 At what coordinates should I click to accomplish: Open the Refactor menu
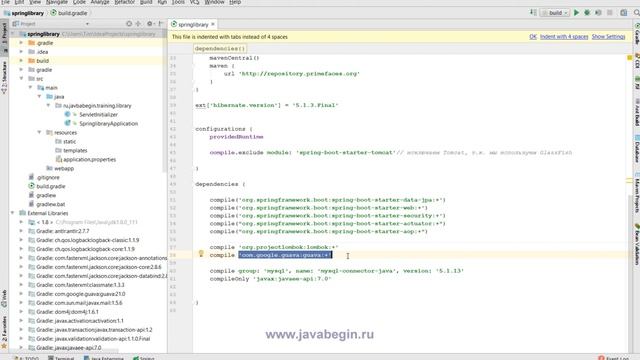(124, 2)
